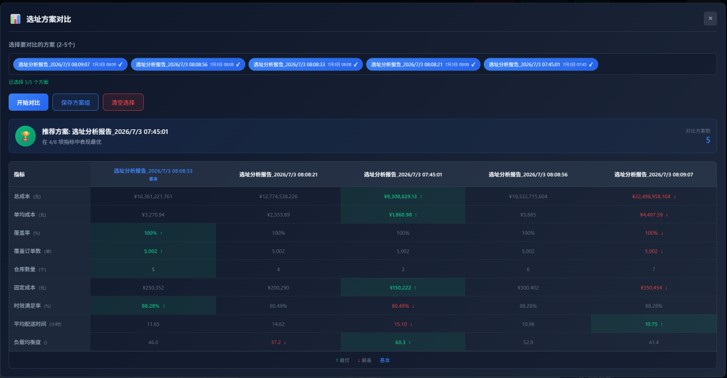This screenshot has width=727, height=378.
Task: Click the 覆盖率 row label
Action: pyautogui.click(x=27, y=233)
